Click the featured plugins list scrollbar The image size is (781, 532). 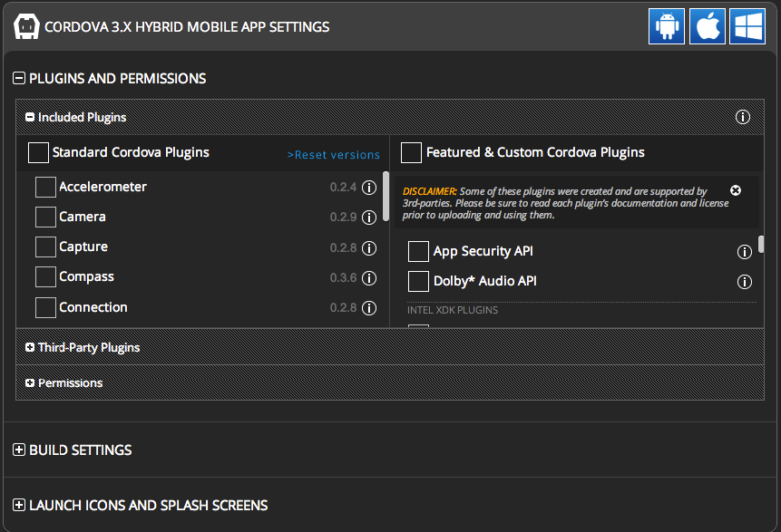pos(761,245)
